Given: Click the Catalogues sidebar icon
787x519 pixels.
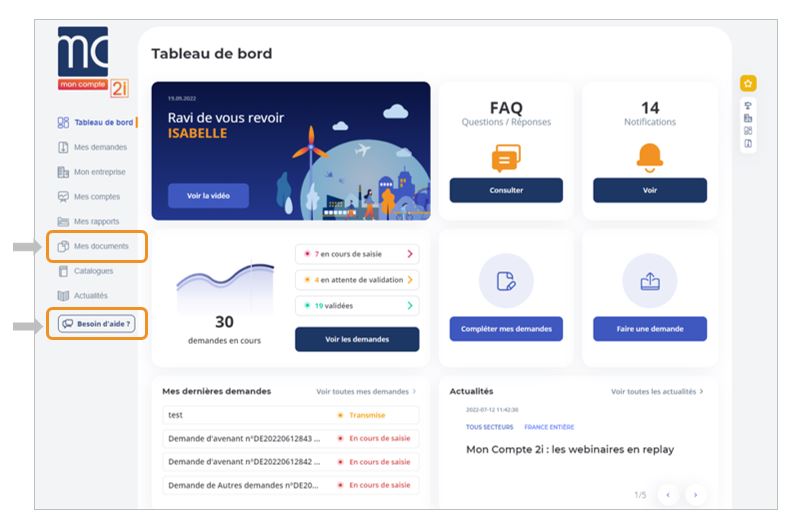Looking at the screenshot, I should [x=62, y=271].
